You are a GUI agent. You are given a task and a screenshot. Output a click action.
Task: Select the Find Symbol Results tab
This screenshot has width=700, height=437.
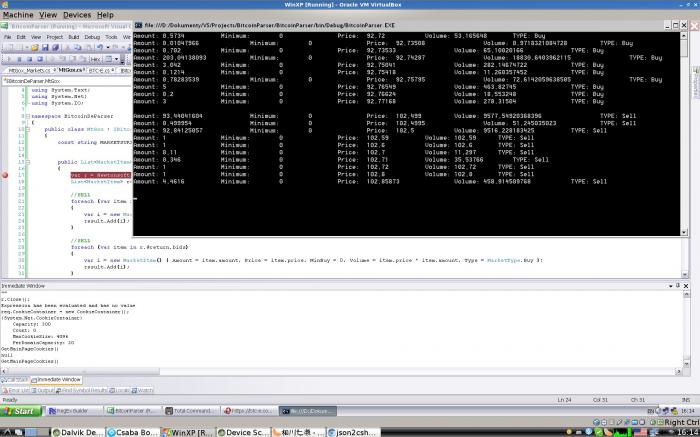point(81,390)
